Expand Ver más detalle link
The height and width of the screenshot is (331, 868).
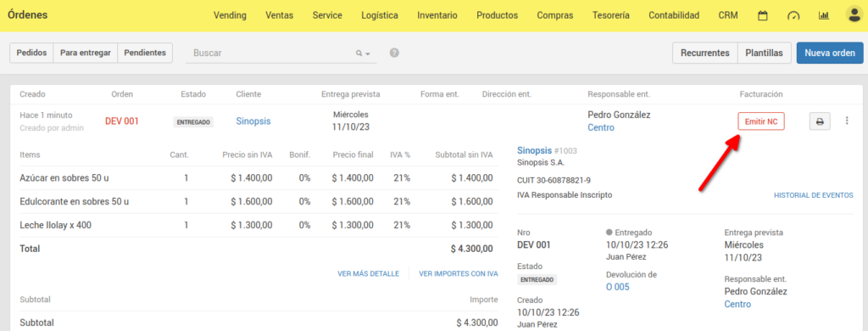(368, 273)
